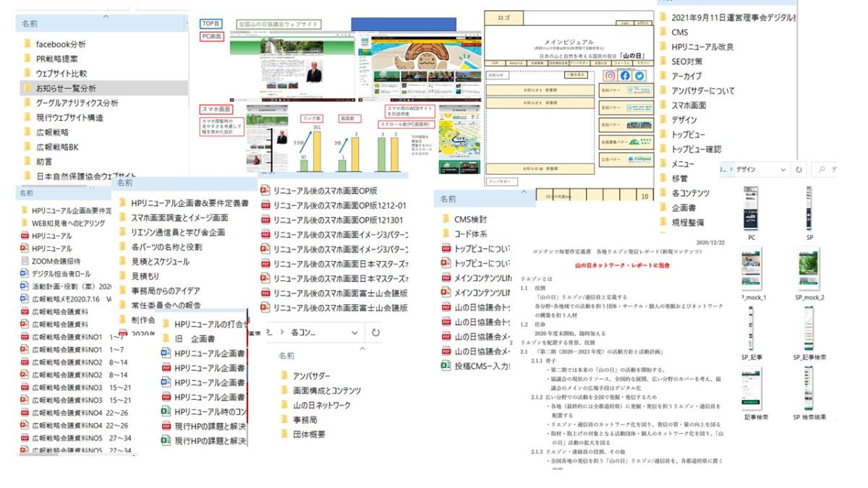
Task: Open the デザイン address bar dropdown arrow
Action: click(x=783, y=169)
